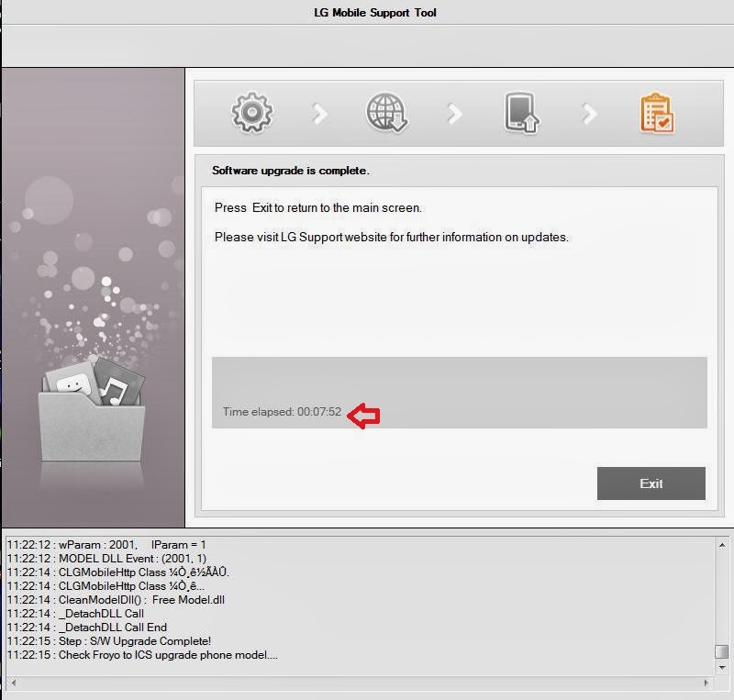
Task: Click the log vertical scrollbar thumb
Action: 722,651
